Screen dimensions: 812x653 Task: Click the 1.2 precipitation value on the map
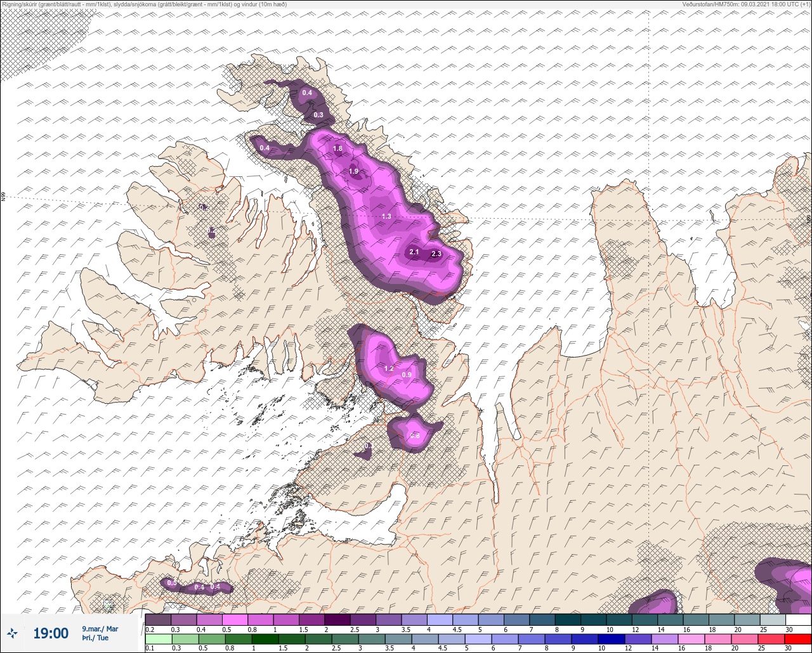pos(390,369)
